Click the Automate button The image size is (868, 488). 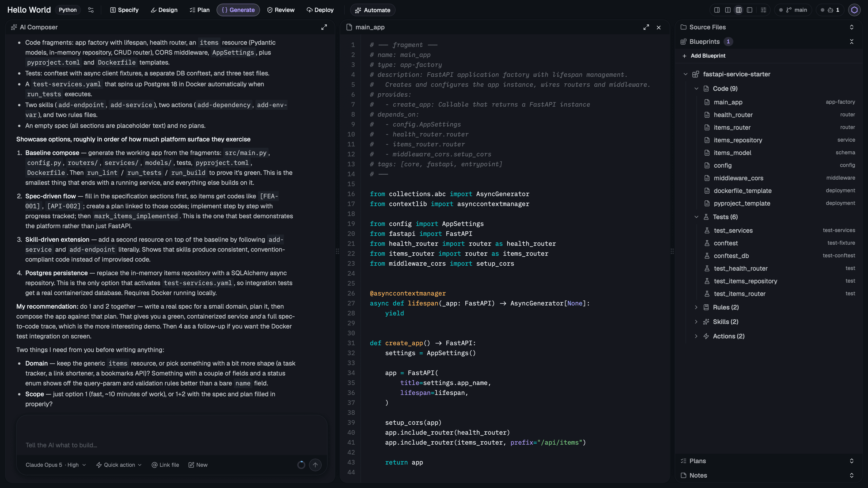tap(373, 10)
